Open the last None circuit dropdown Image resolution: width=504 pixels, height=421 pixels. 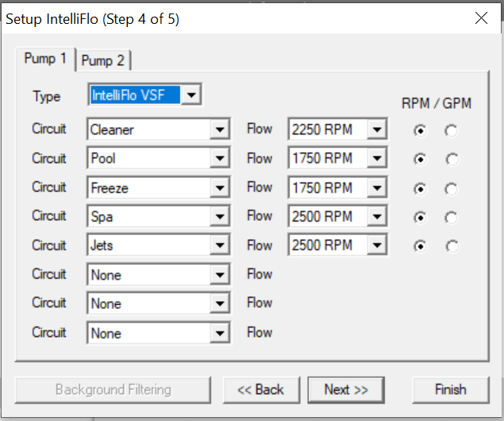click(x=159, y=333)
